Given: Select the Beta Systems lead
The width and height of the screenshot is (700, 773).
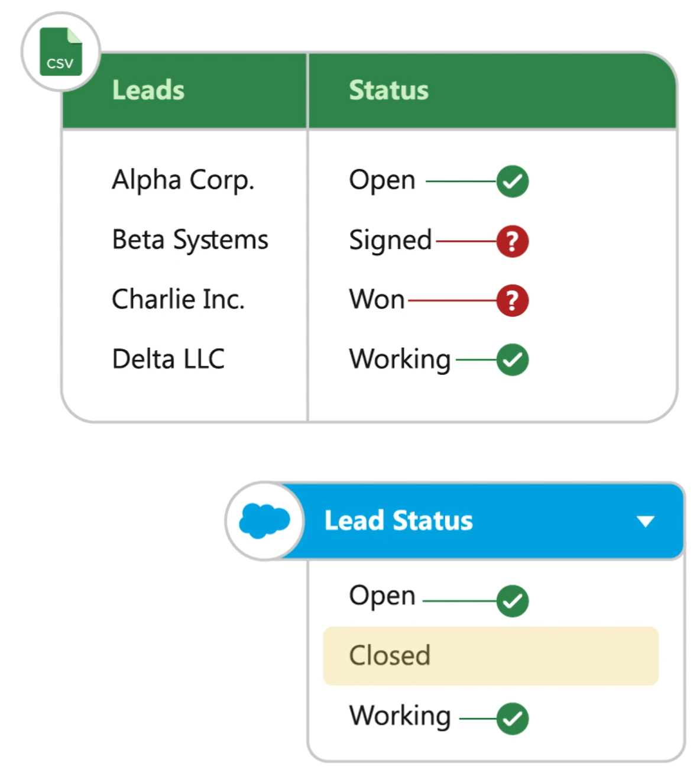Looking at the screenshot, I should tap(190, 240).
